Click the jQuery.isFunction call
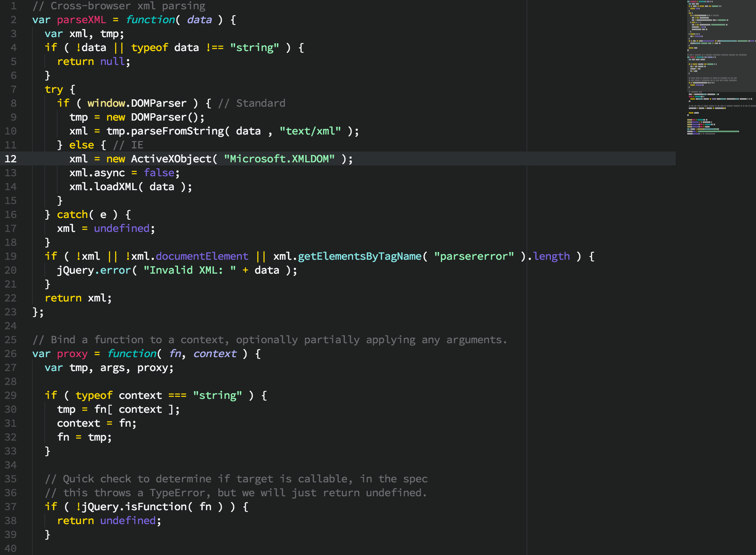The image size is (756, 555). pos(134,507)
